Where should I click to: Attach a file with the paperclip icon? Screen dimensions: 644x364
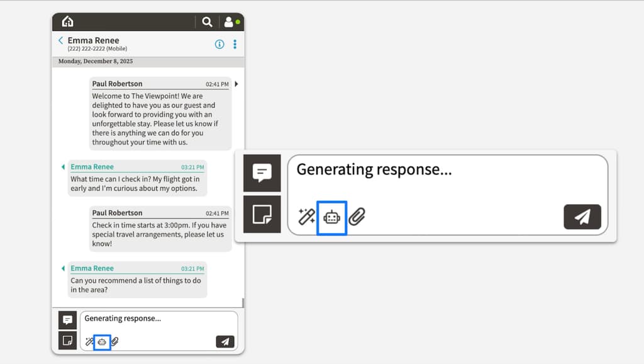click(x=115, y=341)
